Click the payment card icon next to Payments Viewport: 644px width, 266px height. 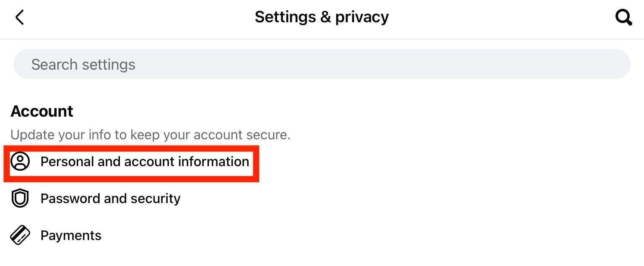pyautogui.click(x=20, y=235)
